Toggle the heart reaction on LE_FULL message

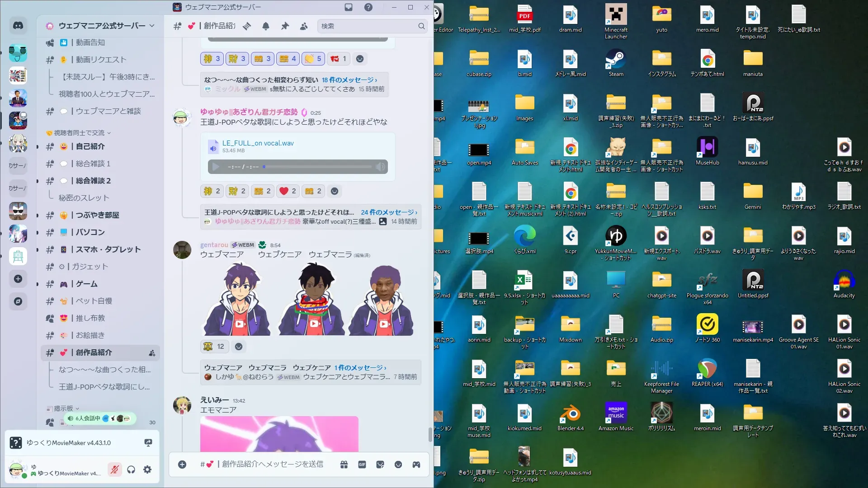[x=288, y=191]
